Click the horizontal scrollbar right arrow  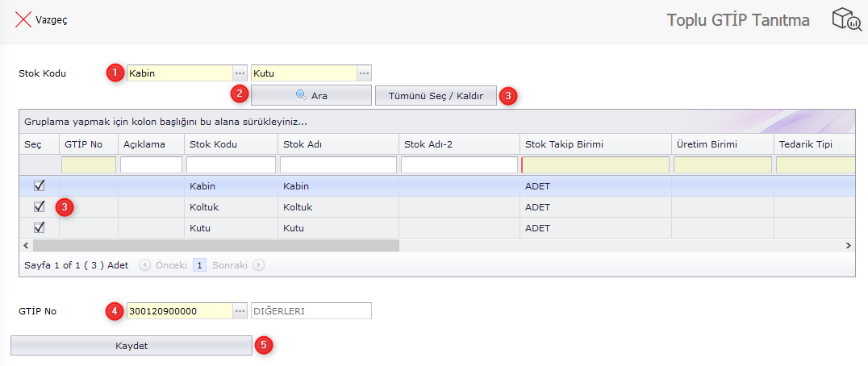[848, 245]
